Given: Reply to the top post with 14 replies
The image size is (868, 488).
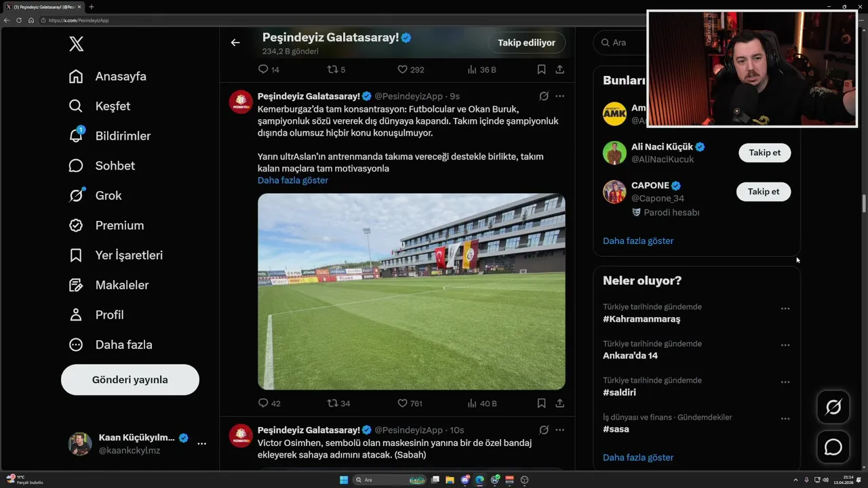Looking at the screenshot, I should click(269, 70).
